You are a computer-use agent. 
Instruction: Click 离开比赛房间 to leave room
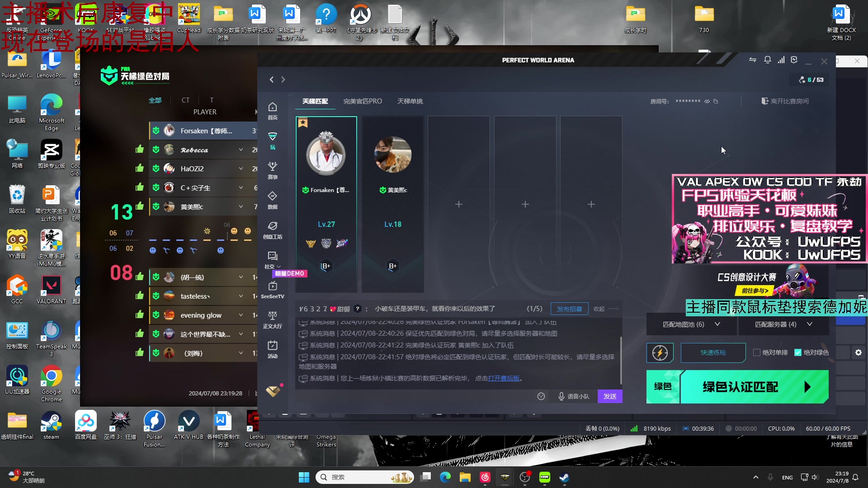pyautogui.click(x=785, y=101)
